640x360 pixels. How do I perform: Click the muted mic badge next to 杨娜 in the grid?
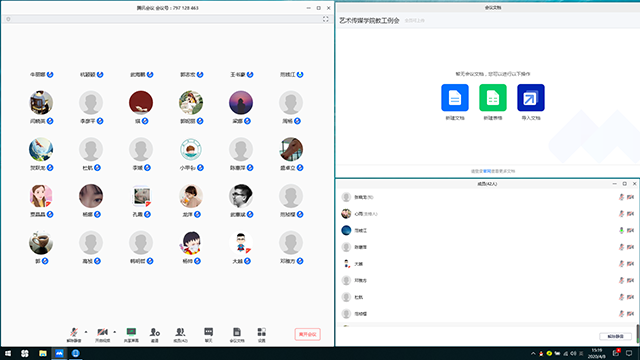pyautogui.click(x=98, y=214)
